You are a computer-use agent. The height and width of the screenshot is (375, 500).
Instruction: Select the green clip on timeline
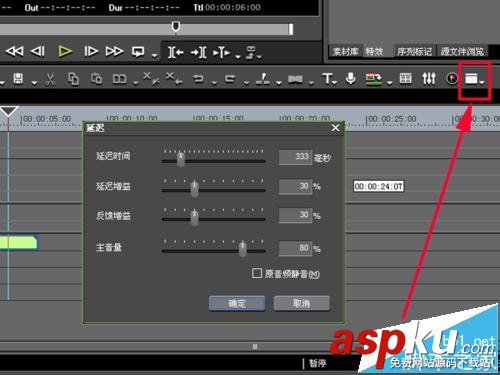tap(18, 242)
